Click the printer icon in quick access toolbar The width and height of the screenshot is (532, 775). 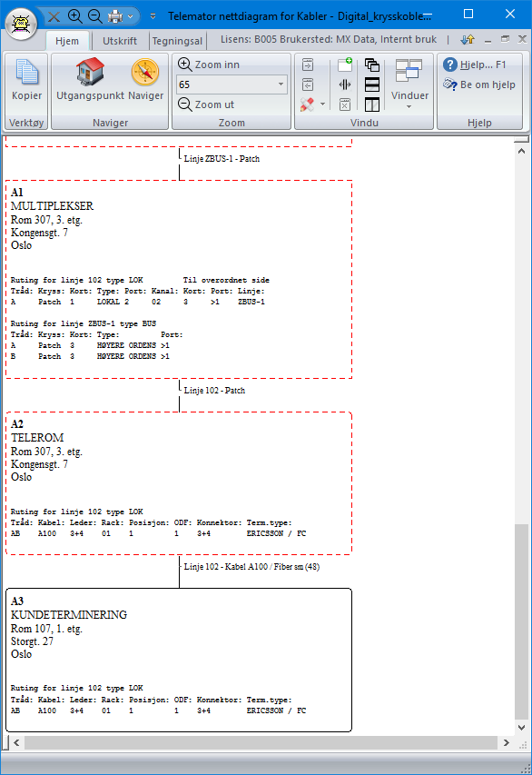[115, 16]
